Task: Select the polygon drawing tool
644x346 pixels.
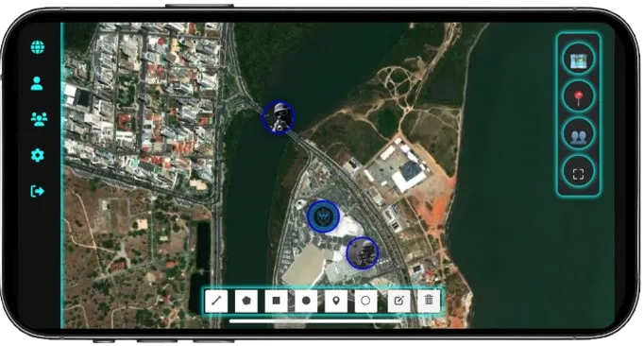Action: (246, 301)
